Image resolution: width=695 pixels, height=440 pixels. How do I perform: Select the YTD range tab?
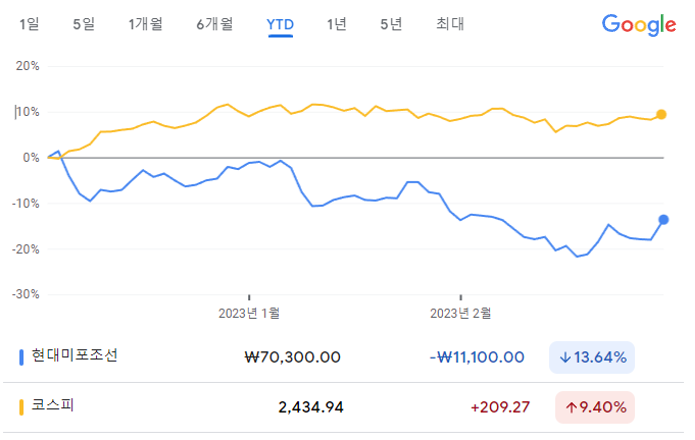pos(280,24)
